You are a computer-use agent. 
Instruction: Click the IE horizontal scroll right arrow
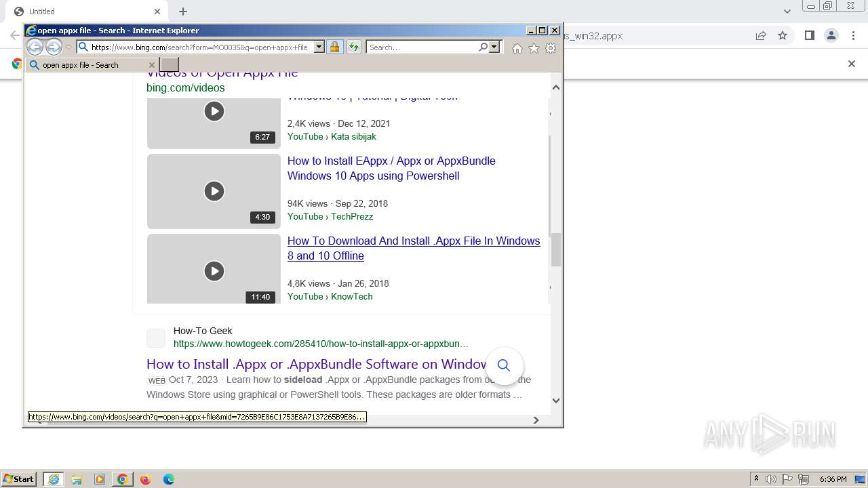[x=536, y=420]
